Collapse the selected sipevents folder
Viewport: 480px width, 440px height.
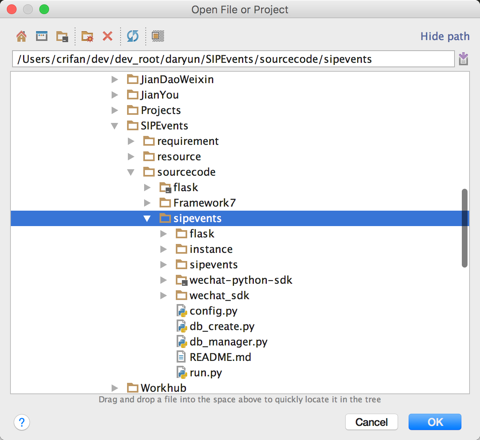(x=147, y=219)
